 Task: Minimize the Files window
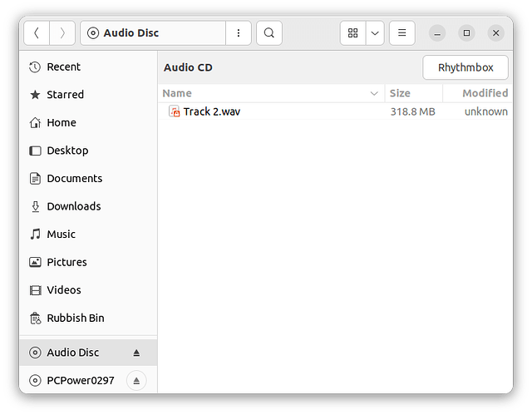click(x=437, y=33)
